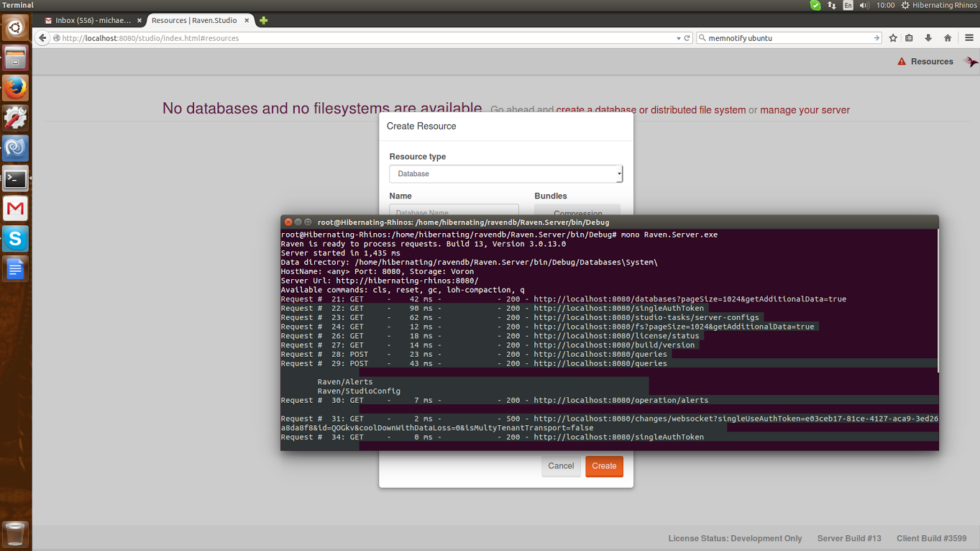This screenshot has width=980, height=551.
Task: Click the search go arrow
Action: 876,38
